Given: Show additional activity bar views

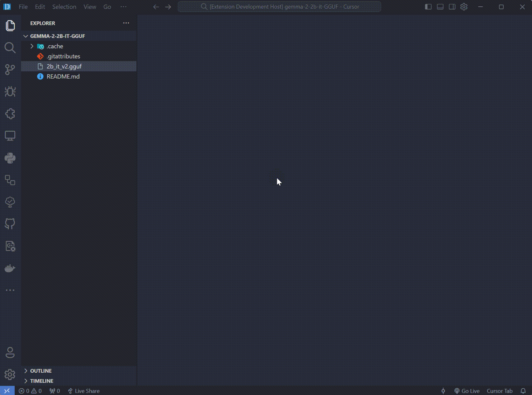Looking at the screenshot, I should pos(10,290).
